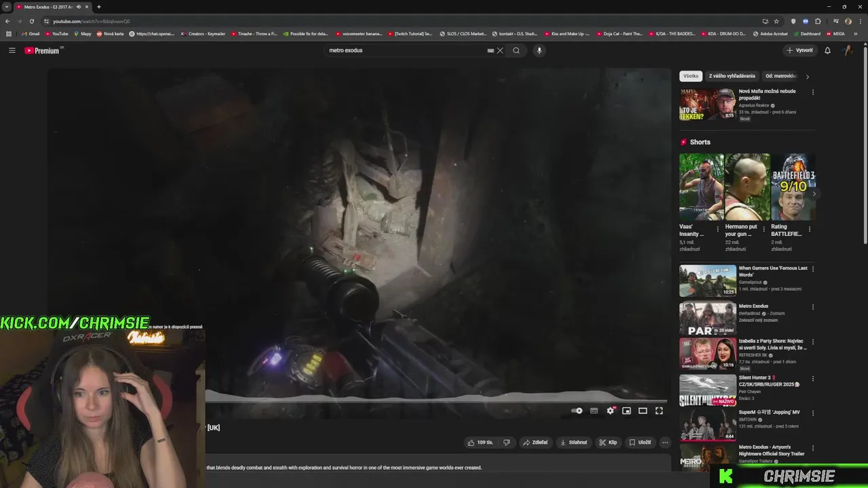Open tab search dropdown arrow

(x=6, y=7)
